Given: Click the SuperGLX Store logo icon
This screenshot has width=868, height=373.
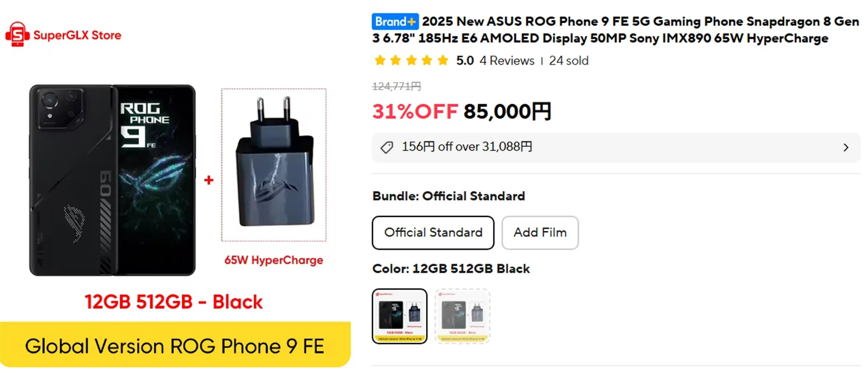Looking at the screenshot, I should coord(17,34).
